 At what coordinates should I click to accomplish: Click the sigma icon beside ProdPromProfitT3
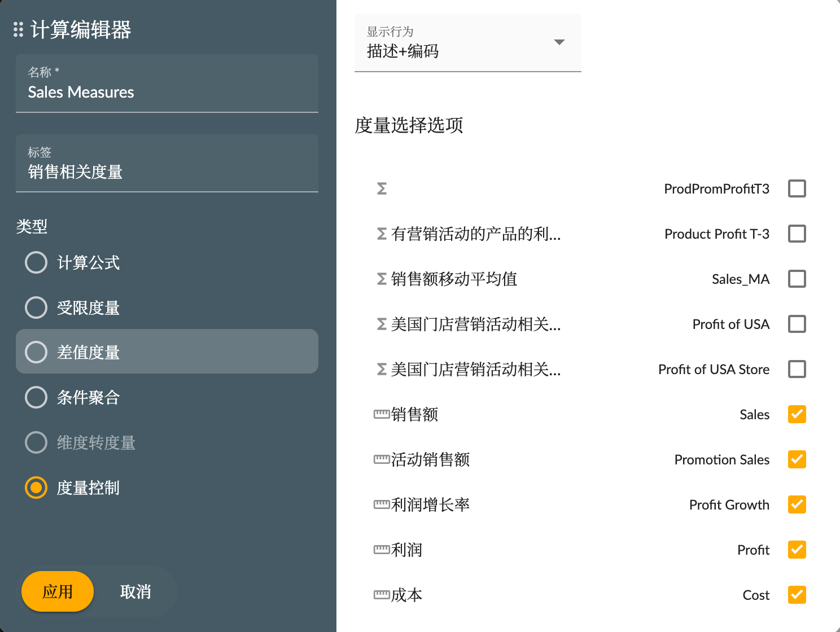[x=381, y=188]
